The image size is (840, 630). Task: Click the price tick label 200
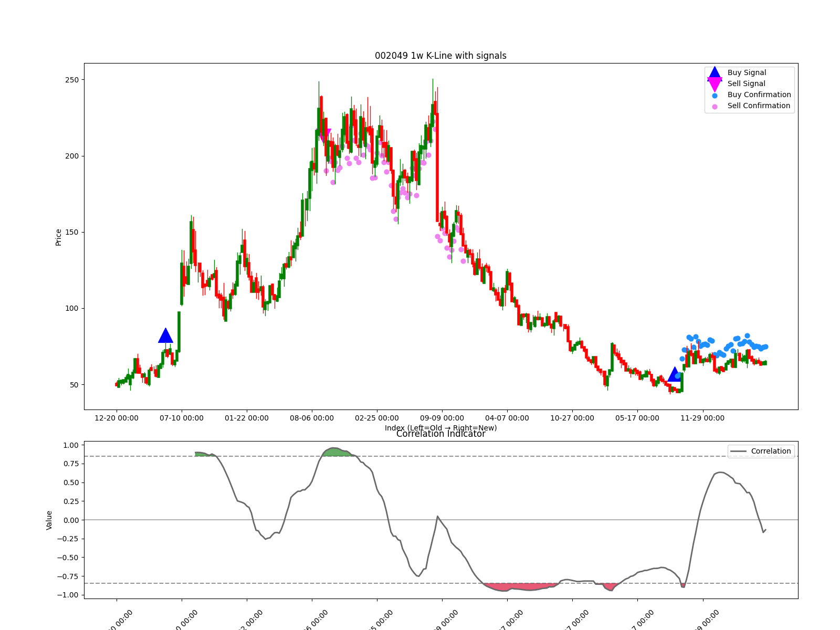click(x=72, y=156)
